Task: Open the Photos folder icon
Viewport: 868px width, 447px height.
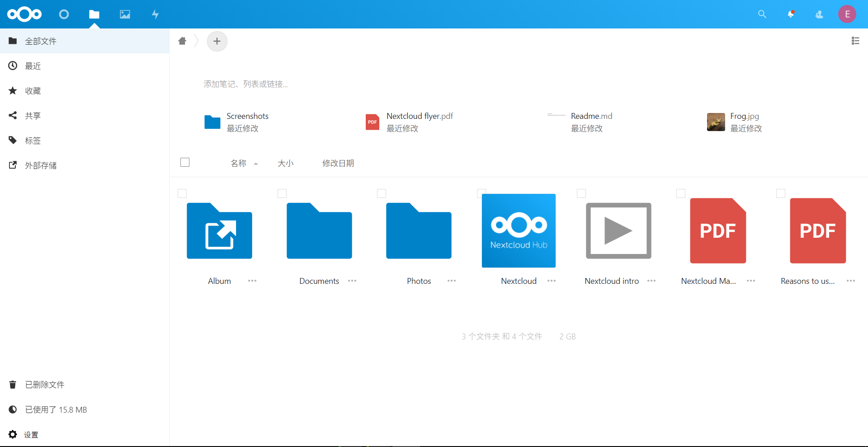Action: click(419, 231)
